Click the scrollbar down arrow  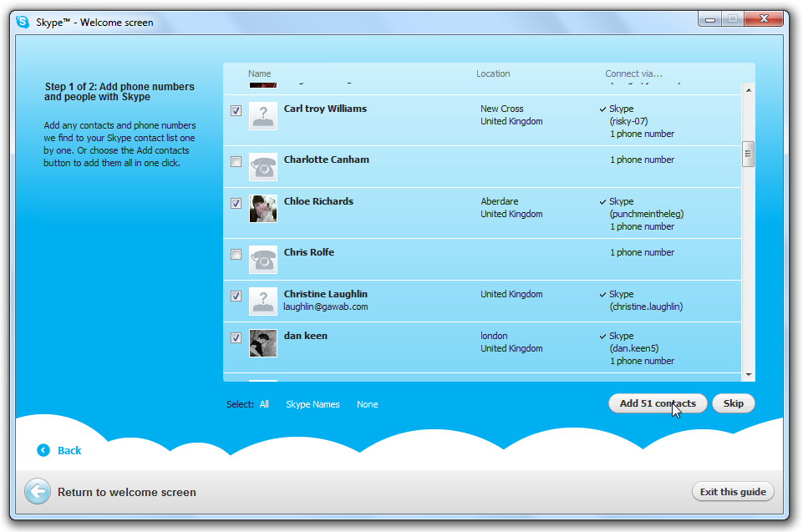point(748,375)
